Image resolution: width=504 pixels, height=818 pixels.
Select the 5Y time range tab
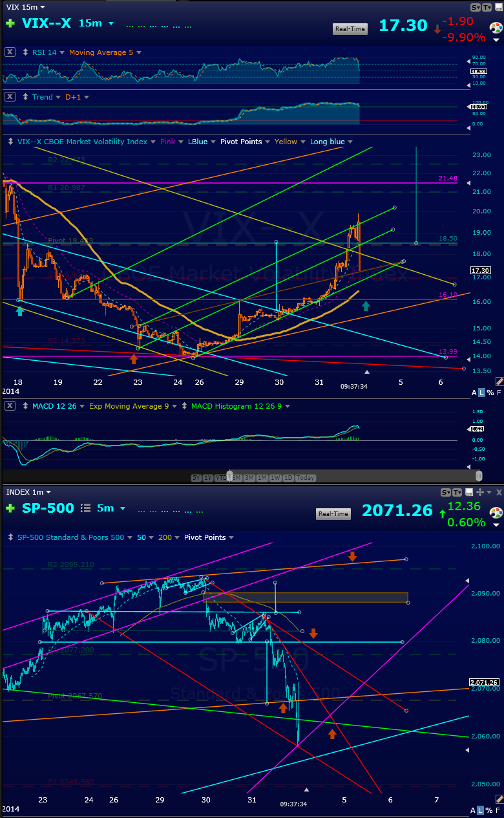click(x=197, y=478)
